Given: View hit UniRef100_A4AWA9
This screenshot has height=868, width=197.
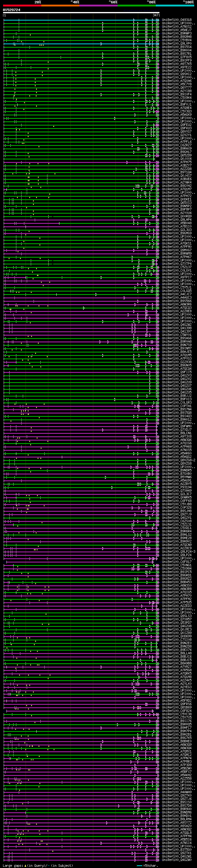Looking at the screenshot, I should pyautogui.click(x=177, y=792).
